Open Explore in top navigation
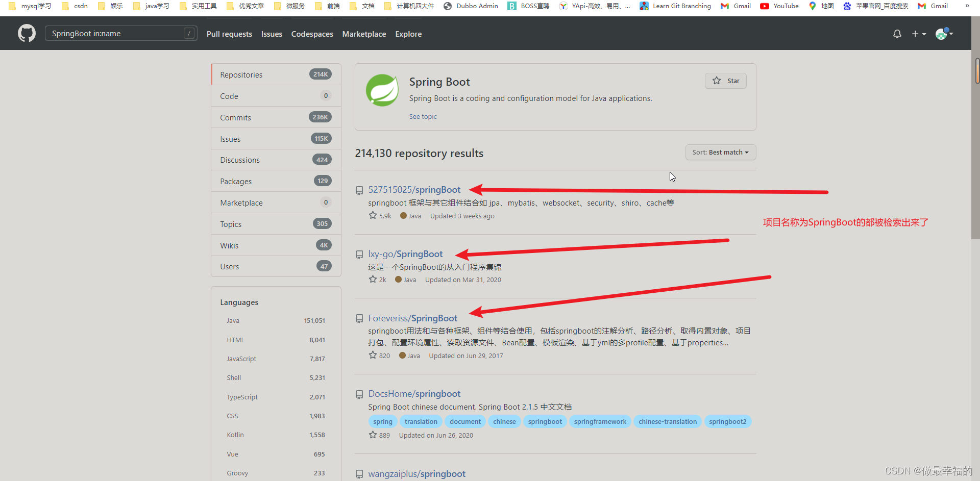This screenshot has height=481, width=980. (x=408, y=34)
